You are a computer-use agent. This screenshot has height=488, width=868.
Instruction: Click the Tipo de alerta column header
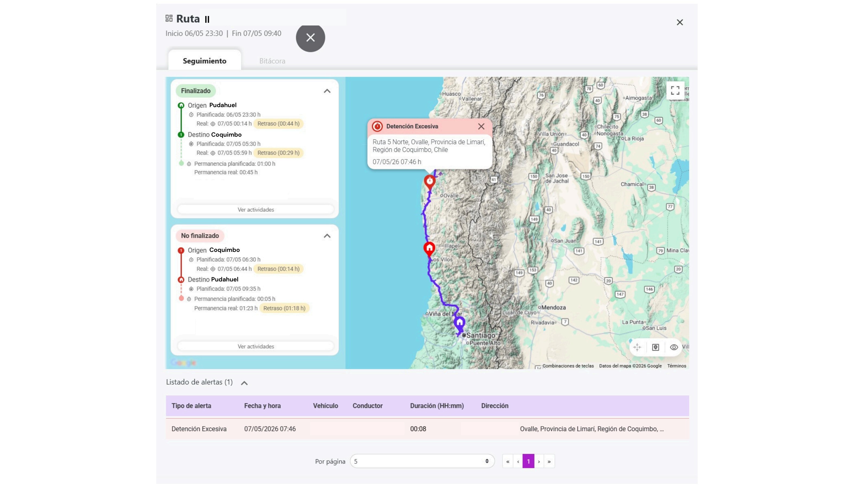(x=191, y=406)
